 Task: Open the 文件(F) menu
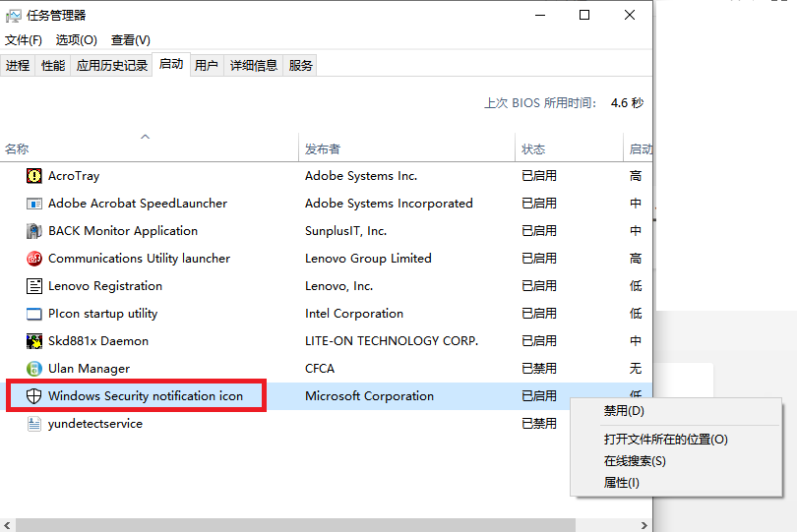click(x=24, y=39)
